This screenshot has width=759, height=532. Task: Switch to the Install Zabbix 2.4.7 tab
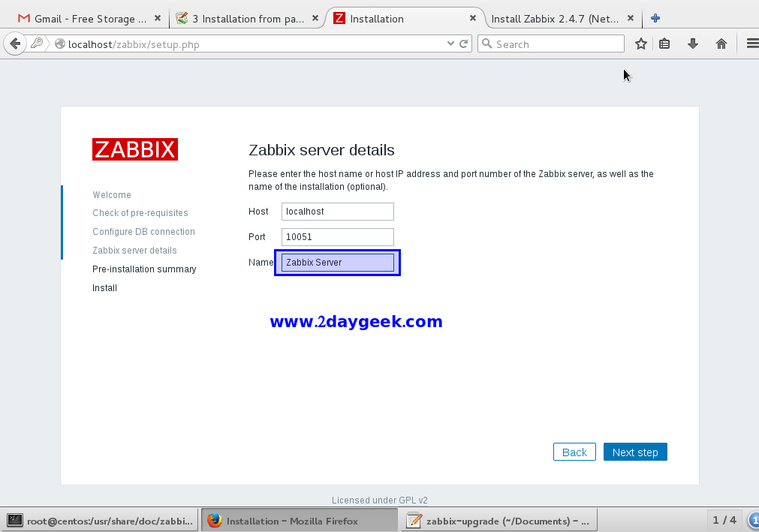(x=563, y=19)
